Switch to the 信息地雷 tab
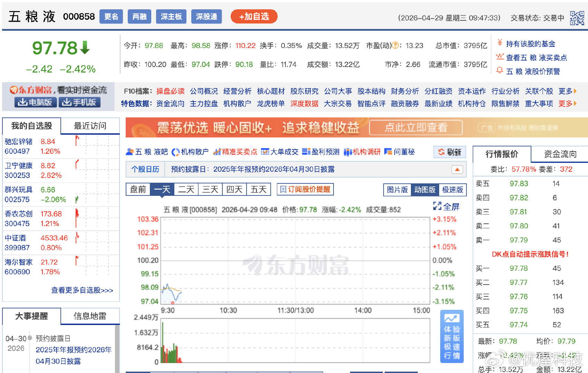 (x=90, y=316)
